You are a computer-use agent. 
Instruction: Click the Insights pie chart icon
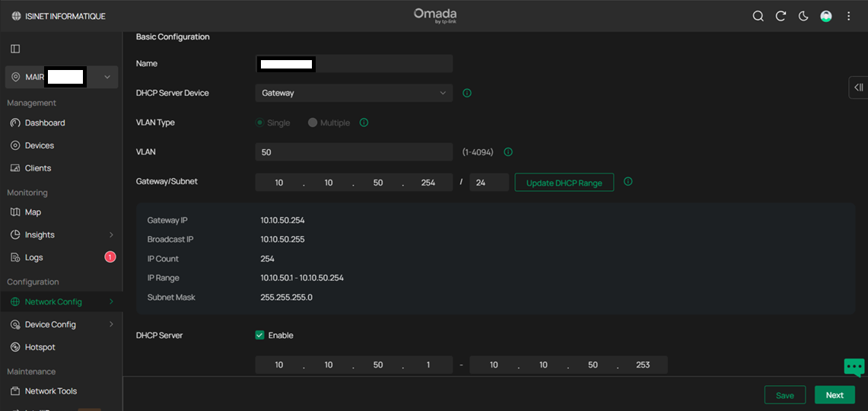pos(15,235)
